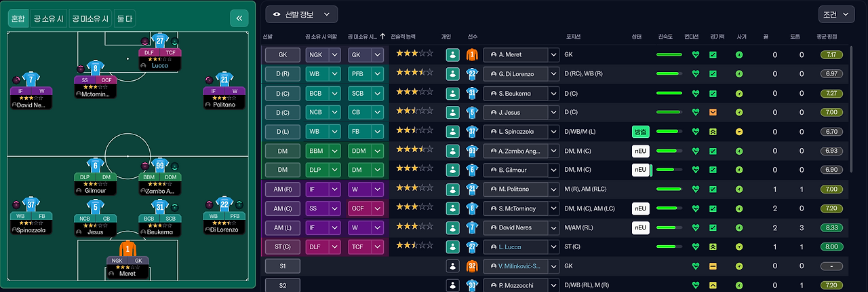Image resolution: width=868 pixels, height=292 pixels.
Task: Click match fitness check icon in S. McTominay row
Action: coord(713,208)
